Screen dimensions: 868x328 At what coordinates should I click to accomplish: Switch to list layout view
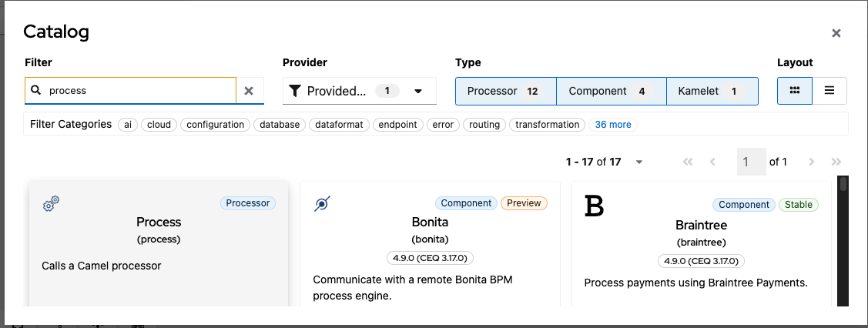coord(829,91)
